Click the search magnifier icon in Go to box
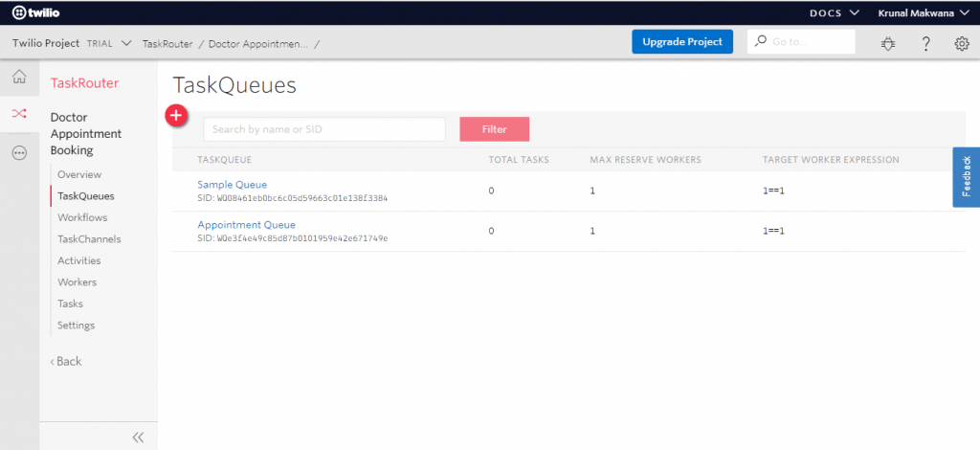The width and height of the screenshot is (980, 450). click(760, 42)
